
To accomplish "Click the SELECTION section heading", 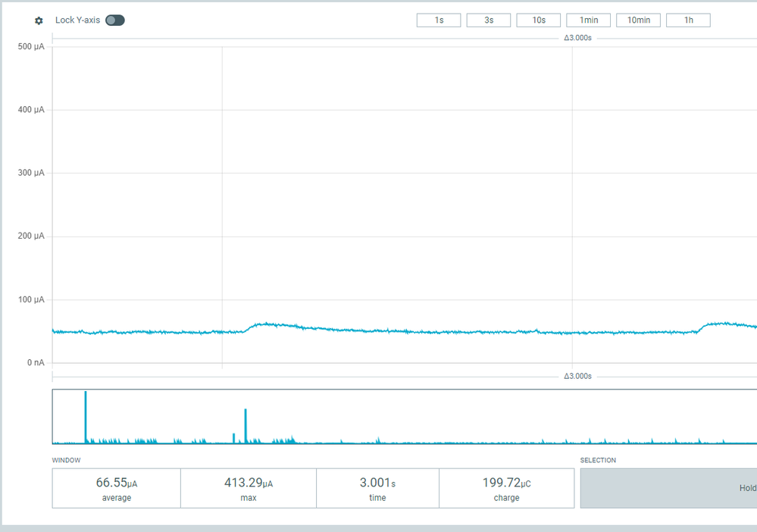I will click(x=598, y=460).
